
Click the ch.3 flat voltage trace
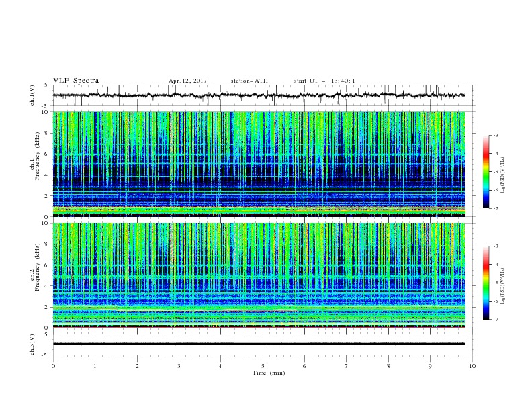click(x=259, y=344)
